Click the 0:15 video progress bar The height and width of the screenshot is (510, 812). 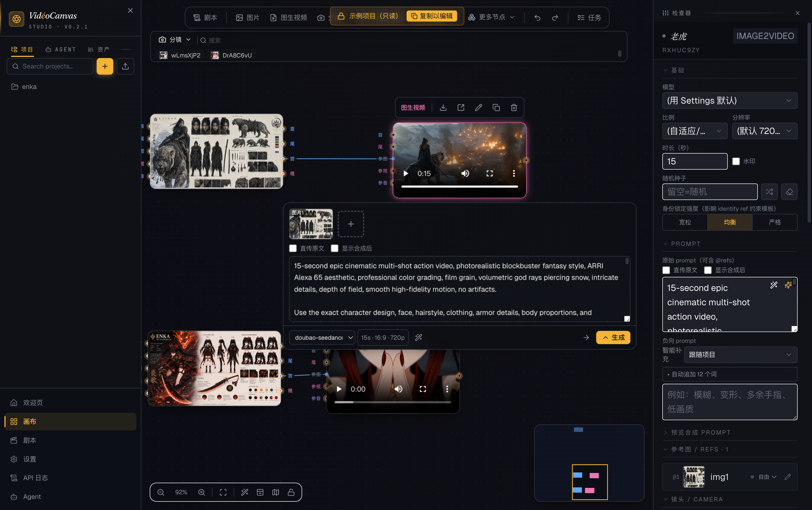[459, 186]
